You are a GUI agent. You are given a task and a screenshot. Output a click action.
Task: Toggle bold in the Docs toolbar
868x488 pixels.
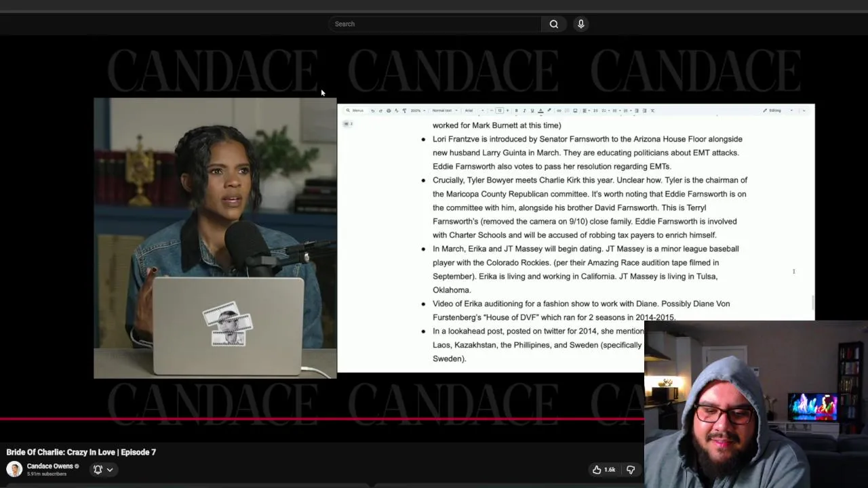pos(516,110)
